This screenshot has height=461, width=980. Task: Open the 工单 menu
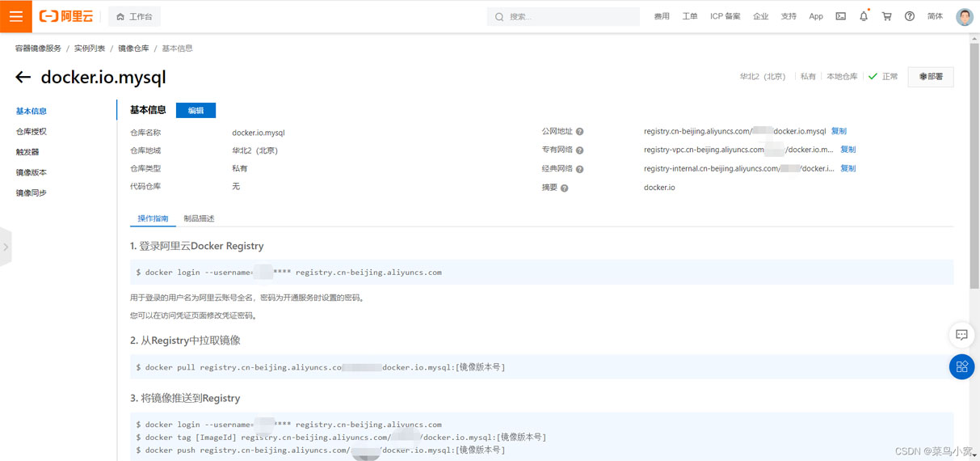pyautogui.click(x=690, y=16)
